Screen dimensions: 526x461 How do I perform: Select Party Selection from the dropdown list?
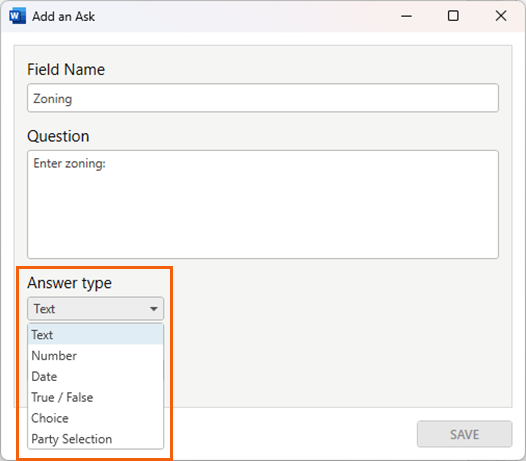96,439
